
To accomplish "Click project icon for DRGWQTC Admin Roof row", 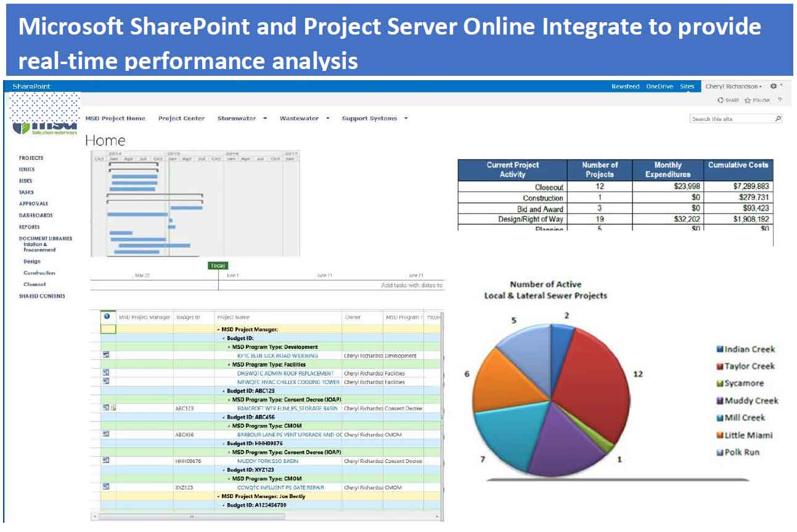I will coord(105,372).
